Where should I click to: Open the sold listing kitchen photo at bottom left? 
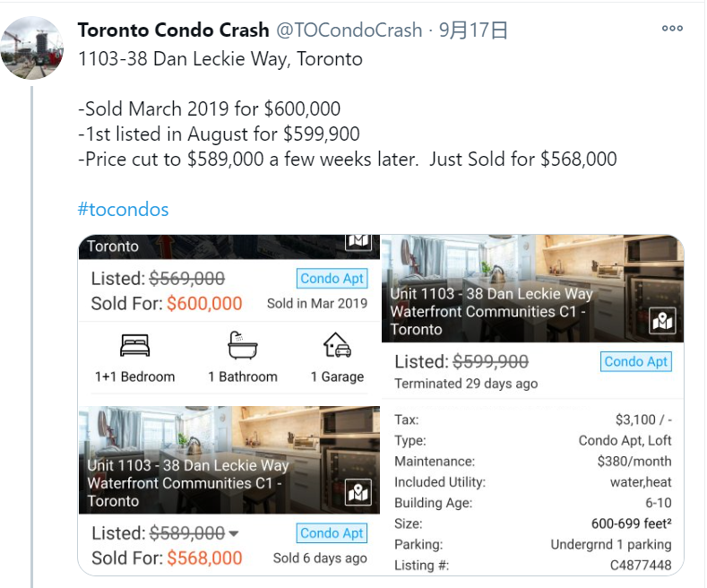pos(229,460)
